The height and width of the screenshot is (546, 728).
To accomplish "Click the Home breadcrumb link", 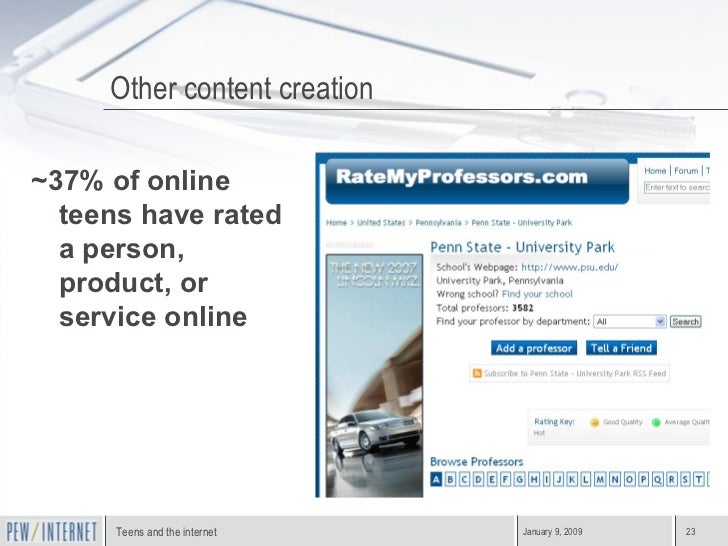I will tap(337, 223).
